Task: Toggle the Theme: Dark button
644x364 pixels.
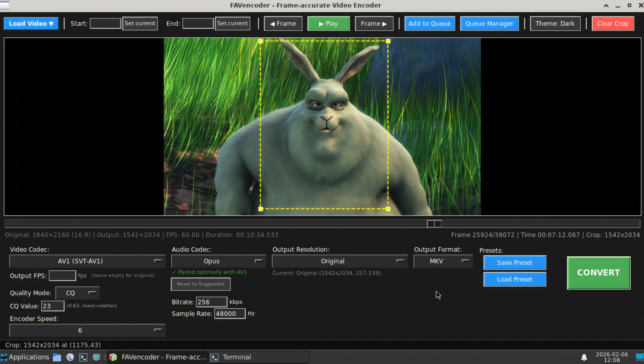Action: coord(555,23)
